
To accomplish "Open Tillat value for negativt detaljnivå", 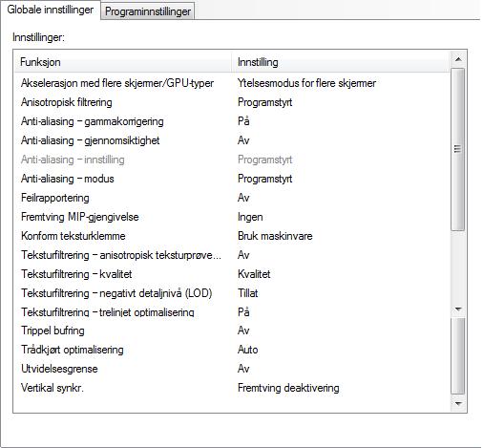I will 248,293.
